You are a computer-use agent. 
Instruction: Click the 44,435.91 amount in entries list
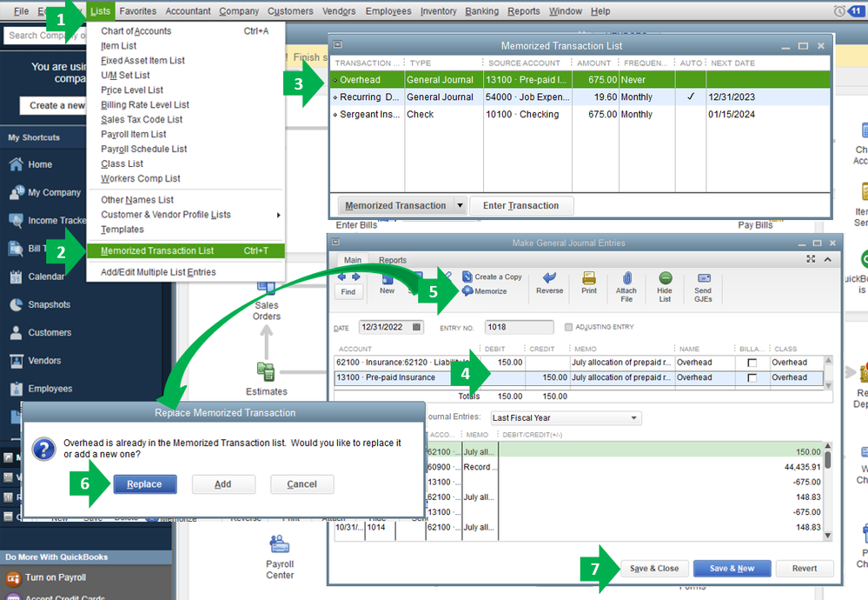pos(802,467)
